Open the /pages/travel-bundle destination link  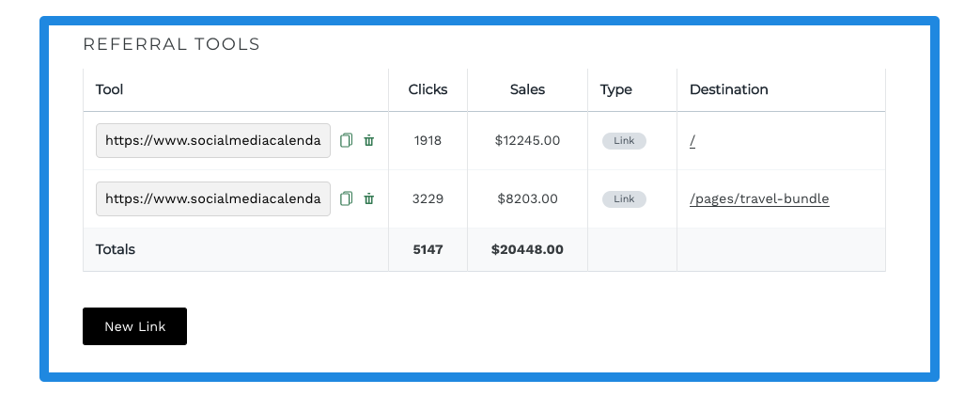(x=759, y=199)
